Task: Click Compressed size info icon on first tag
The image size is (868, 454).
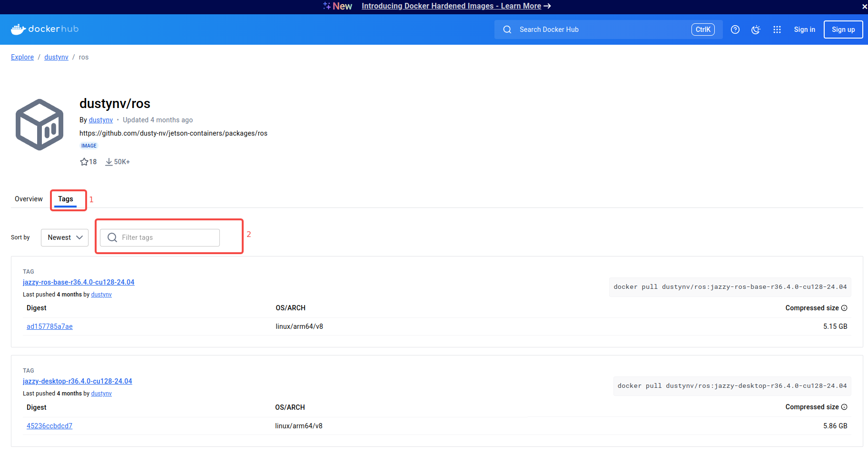Action: [x=845, y=308]
